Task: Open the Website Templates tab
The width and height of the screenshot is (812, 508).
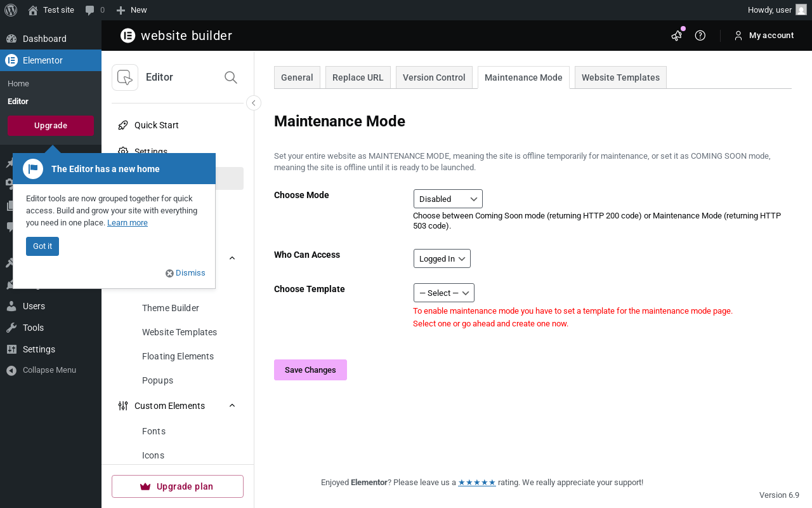Action: point(620,77)
